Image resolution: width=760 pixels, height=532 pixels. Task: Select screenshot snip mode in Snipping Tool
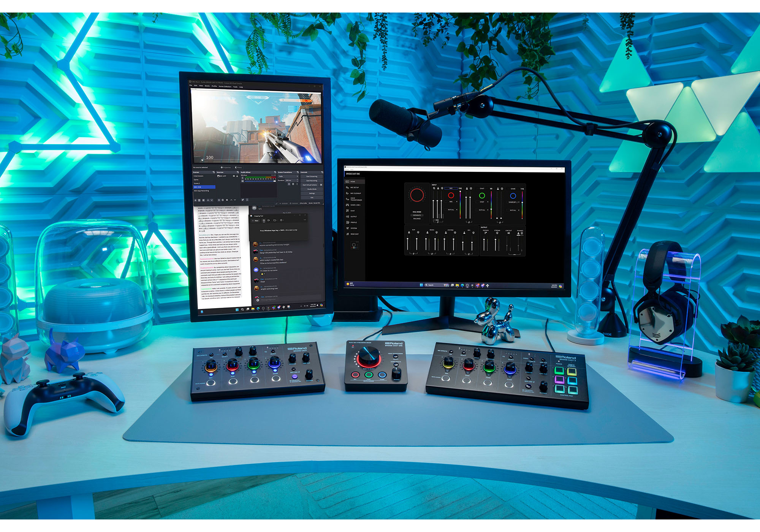tap(264, 220)
